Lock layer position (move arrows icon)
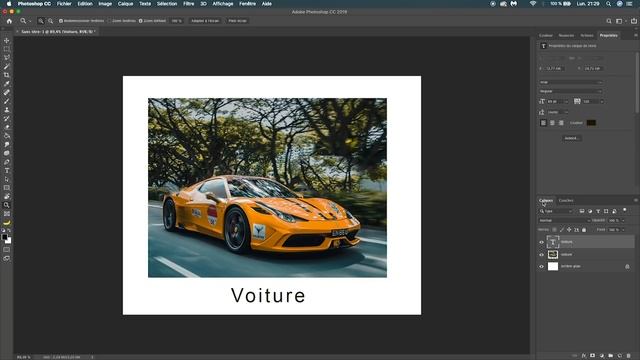The image size is (640, 360). [569, 230]
